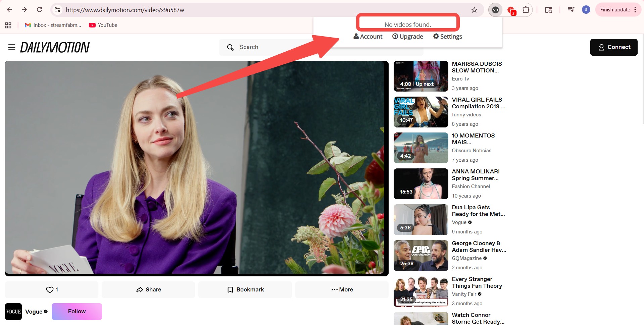
Task: Click the tab search icon near the profile
Action: (x=548, y=10)
